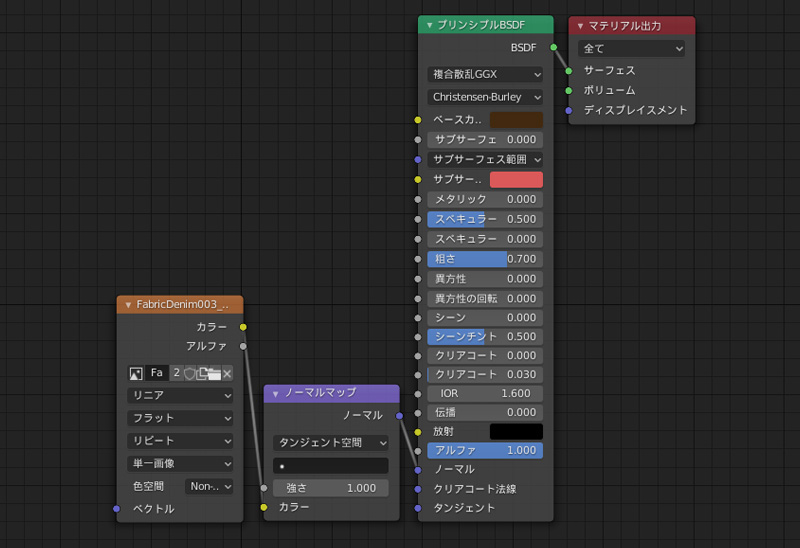Click the new image duplicate icon
The height and width of the screenshot is (548, 800).
coord(203,373)
